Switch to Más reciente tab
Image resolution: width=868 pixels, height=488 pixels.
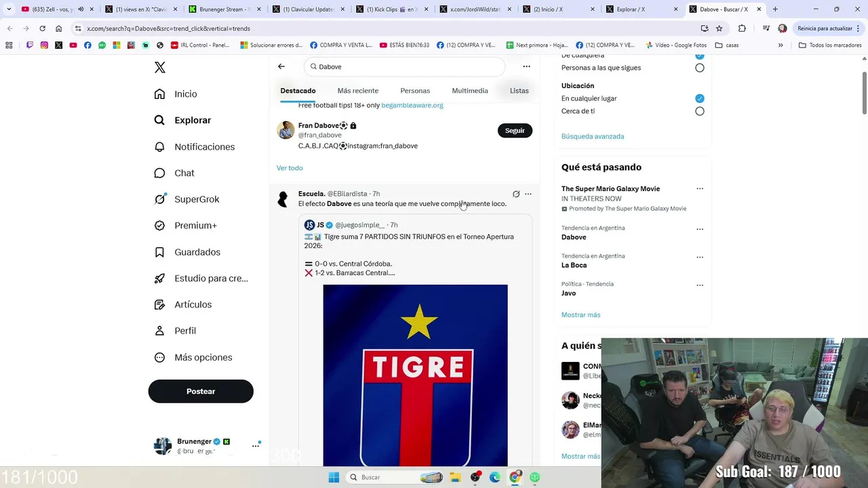(358, 91)
